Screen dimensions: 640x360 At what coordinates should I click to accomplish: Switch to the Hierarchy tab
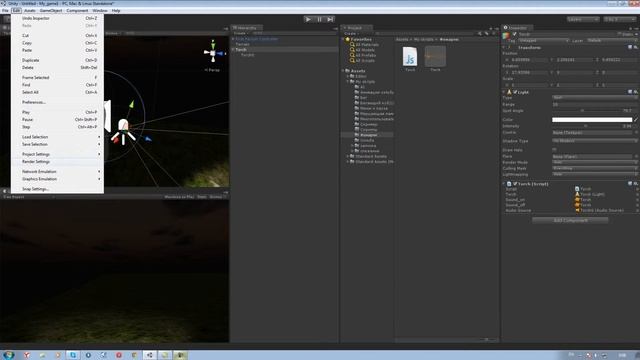pos(247,28)
